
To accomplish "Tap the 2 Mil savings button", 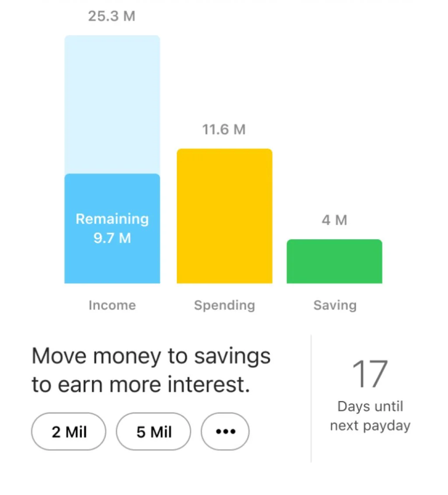I will [69, 432].
